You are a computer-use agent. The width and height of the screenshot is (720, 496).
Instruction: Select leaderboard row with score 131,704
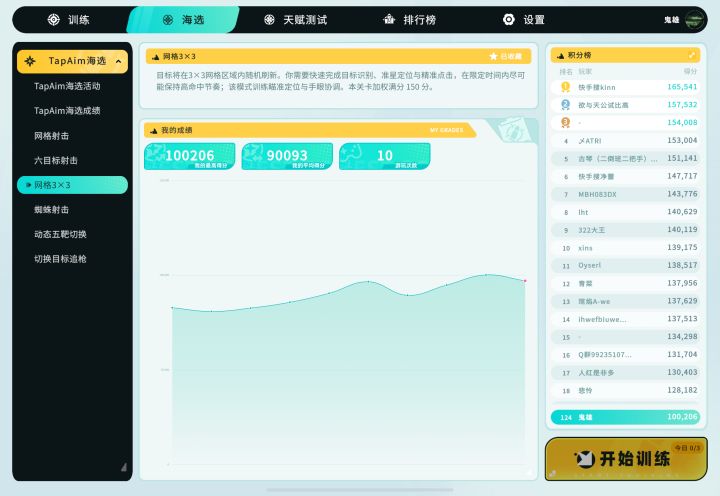click(625, 355)
